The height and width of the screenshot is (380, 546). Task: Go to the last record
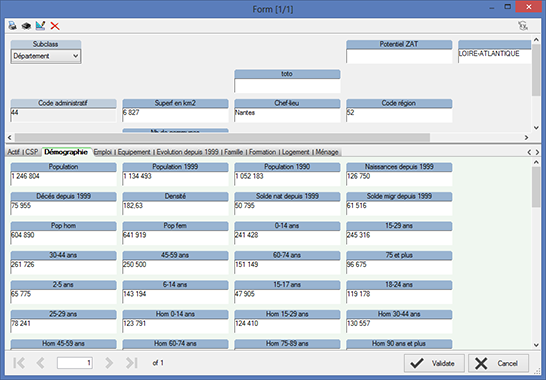point(132,363)
